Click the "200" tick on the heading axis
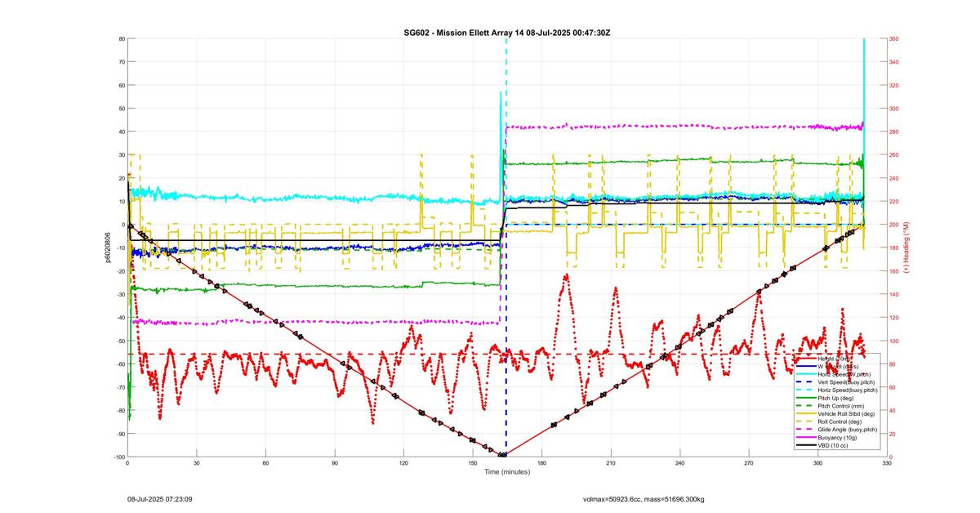Viewport: 980px width, 513px height. [893, 225]
